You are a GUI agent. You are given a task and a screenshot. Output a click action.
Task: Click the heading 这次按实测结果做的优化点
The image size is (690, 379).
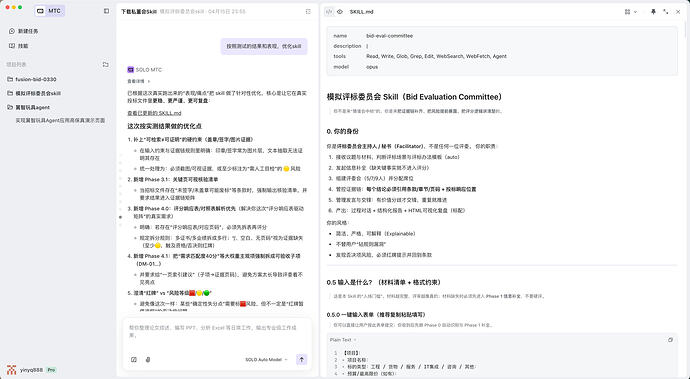coord(165,126)
